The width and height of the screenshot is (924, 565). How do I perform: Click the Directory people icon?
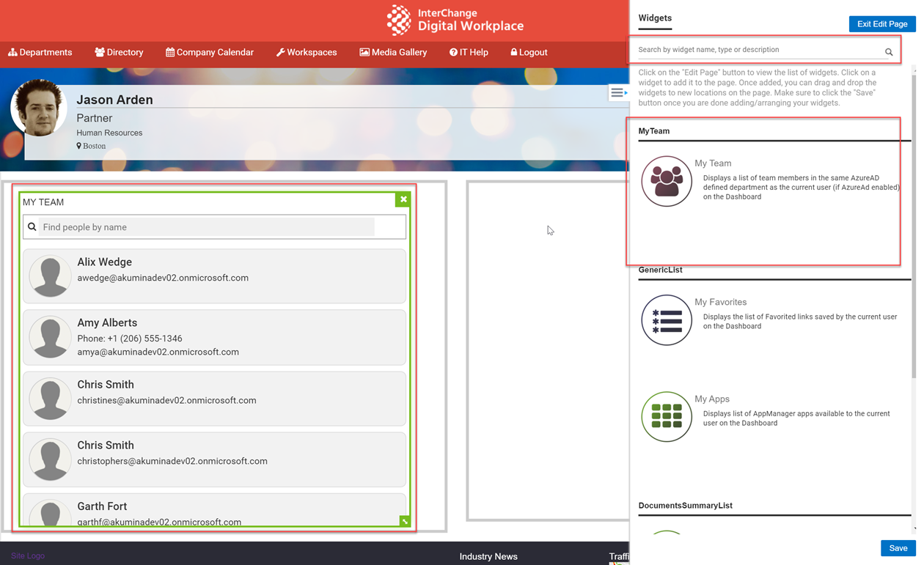(98, 52)
